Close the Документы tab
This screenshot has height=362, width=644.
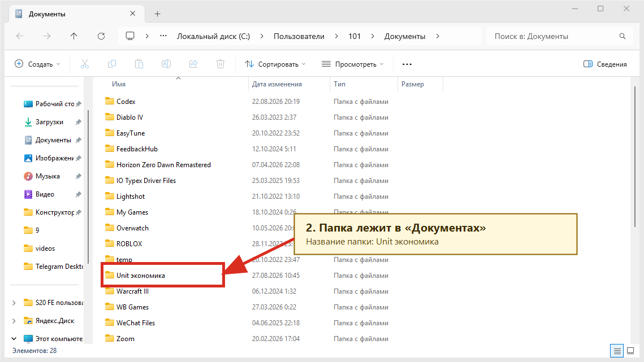point(133,14)
